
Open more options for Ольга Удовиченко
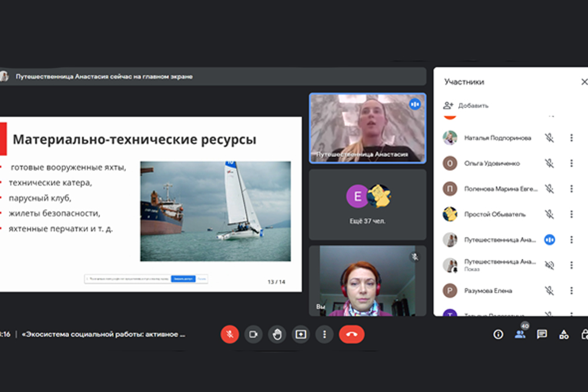571,163
